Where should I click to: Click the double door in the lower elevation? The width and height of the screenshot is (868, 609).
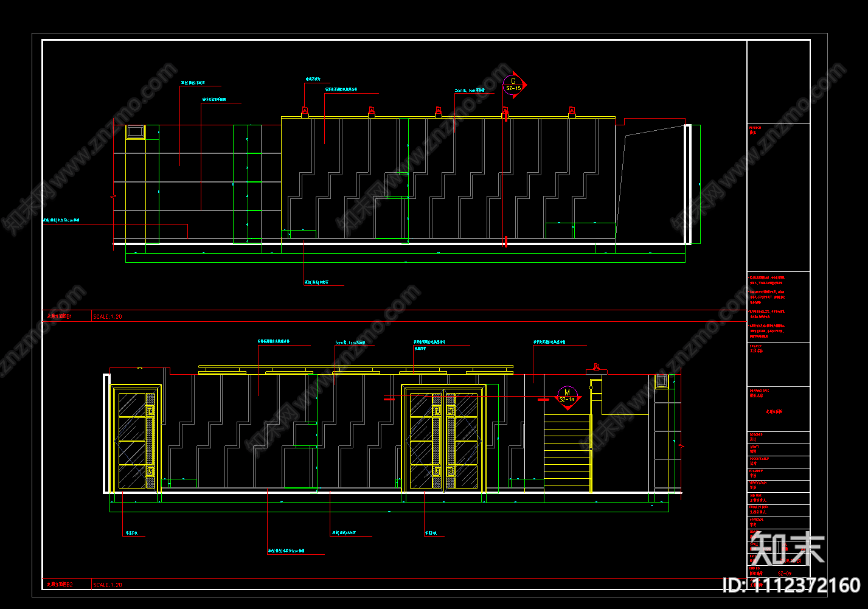tap(443, 438)
